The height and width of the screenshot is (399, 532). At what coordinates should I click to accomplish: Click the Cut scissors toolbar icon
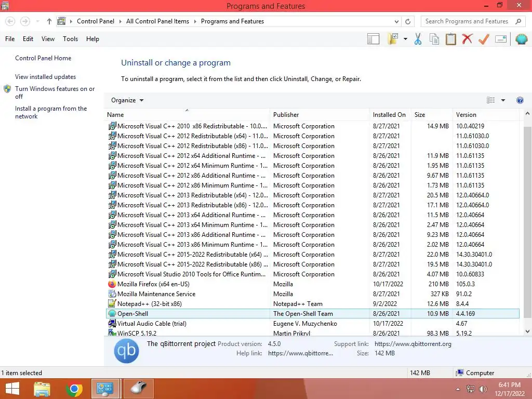418,39
